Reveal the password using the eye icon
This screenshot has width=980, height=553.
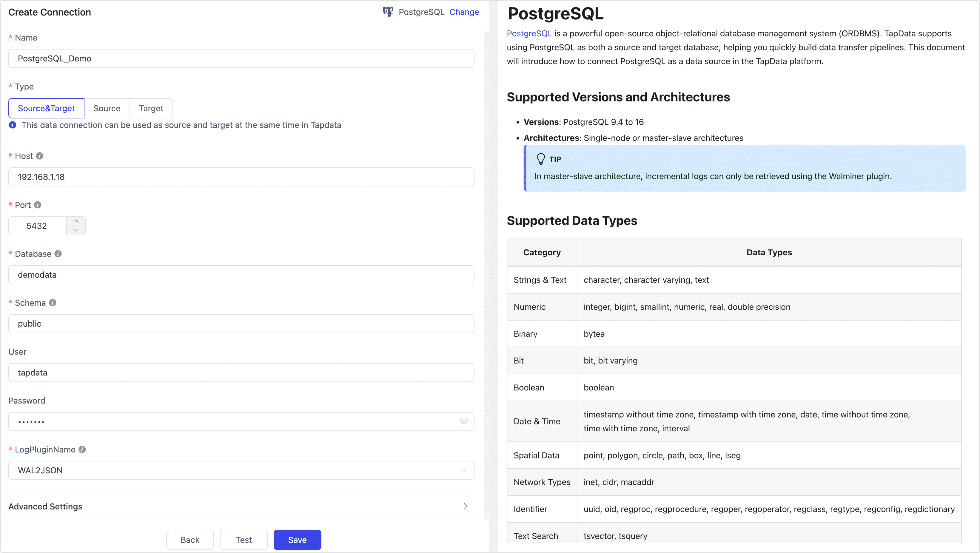[464, 421]
